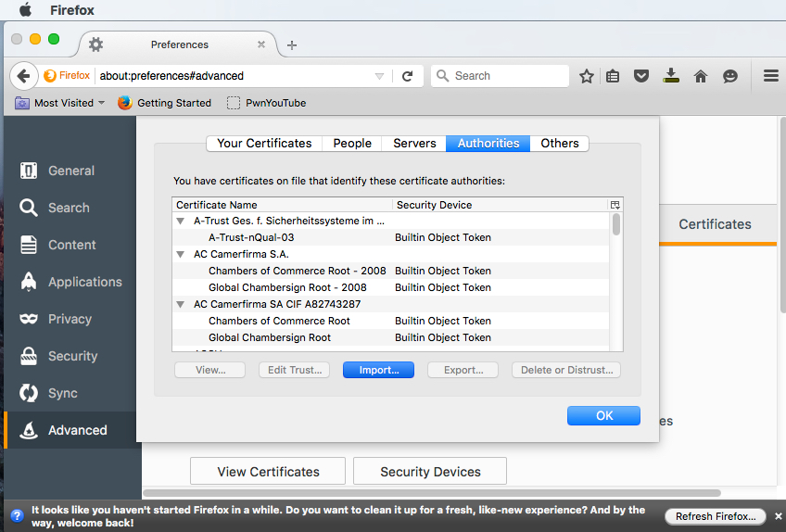This screenshot has width=786, height=532.
Task: Select the Advanced preferences pane
Action: [x=70, y=430]
